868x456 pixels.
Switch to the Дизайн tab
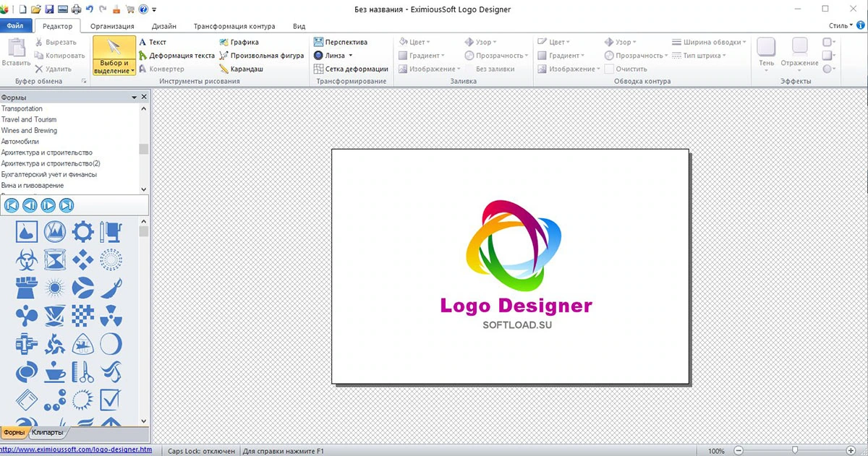coord(163,26)
